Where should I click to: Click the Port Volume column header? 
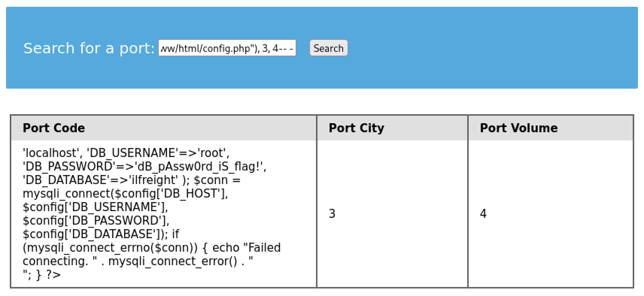click(518, 128)
